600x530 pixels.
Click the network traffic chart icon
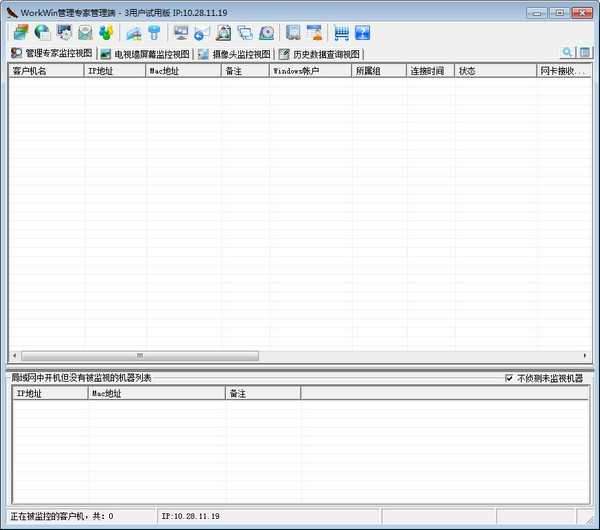coord(134,33)
